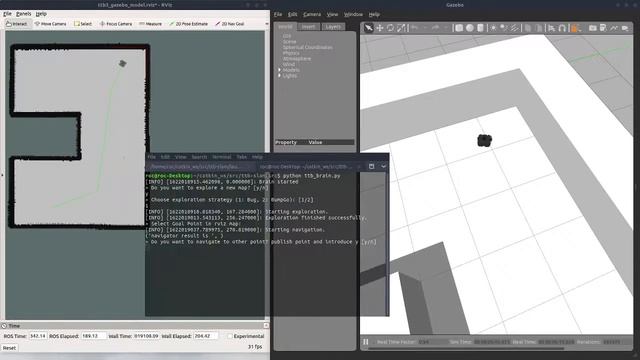Expand the Lights tree node in Gazebo

[x=280, y=76]
